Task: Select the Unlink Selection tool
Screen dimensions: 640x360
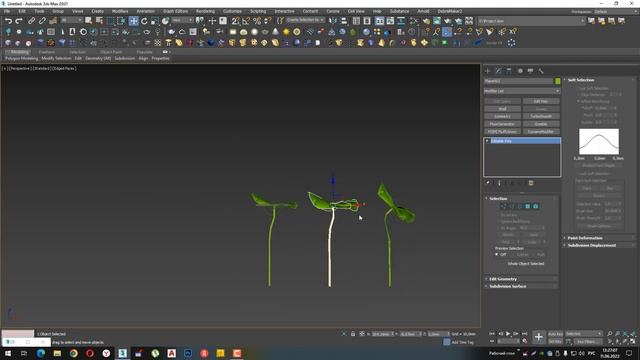Action: tap(42, 21)
